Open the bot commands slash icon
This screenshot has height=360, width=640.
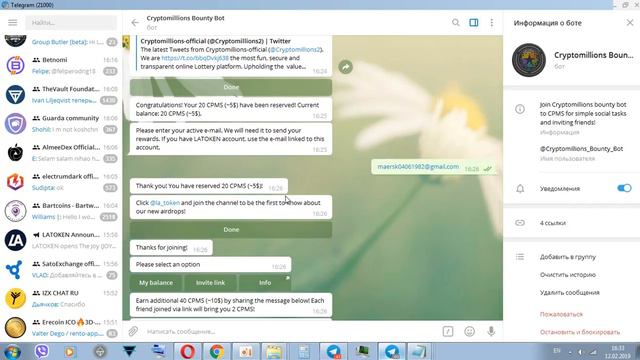pos(448,331)
